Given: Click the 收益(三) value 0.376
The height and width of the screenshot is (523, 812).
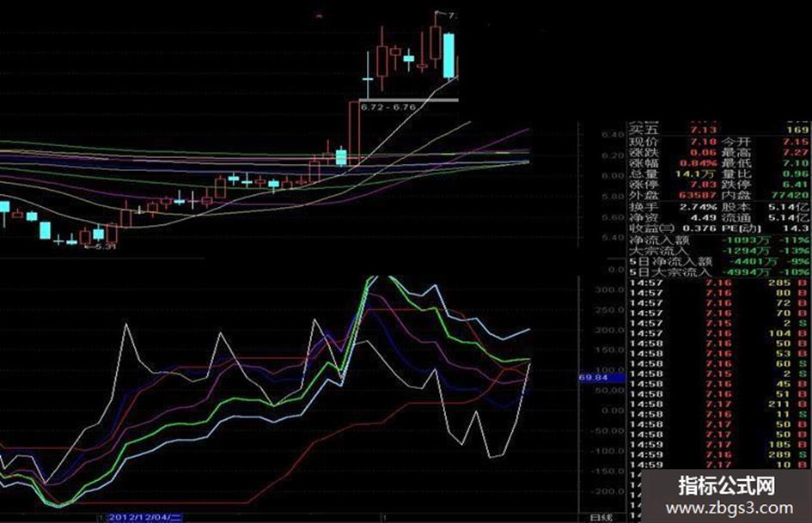Looking at the screenshot, I should (x=699, y=228).
